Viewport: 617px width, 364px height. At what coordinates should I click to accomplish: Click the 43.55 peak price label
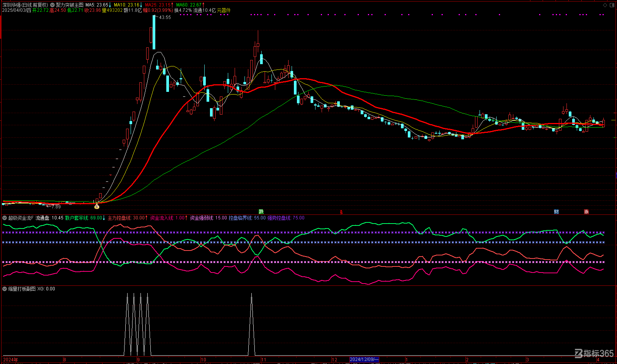click(x=165, y=17)
